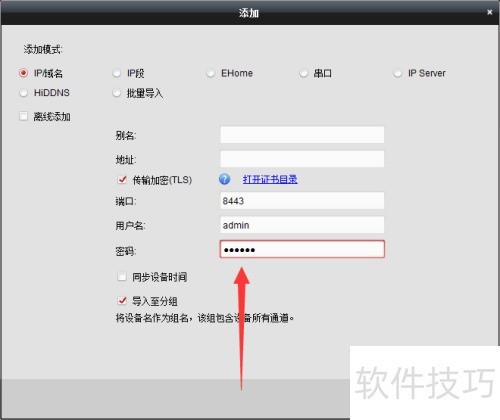Select the IP/域名 add mode
This screenshot has width=500, height=420.
tap(23, 73)
